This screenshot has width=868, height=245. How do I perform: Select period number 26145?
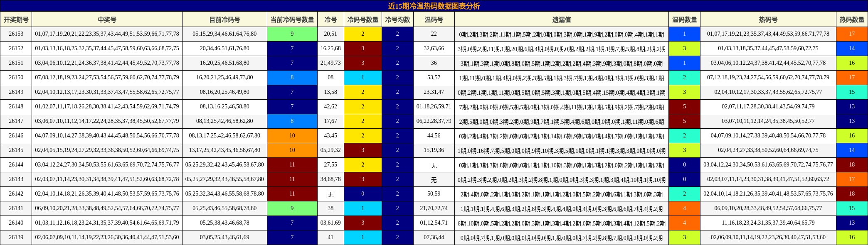[x=16, y=150]
